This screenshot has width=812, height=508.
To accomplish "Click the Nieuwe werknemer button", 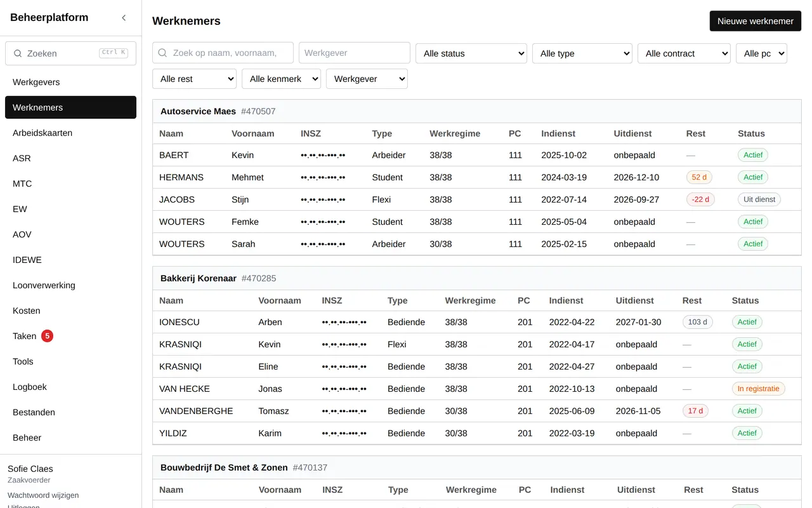I will coord(755,21).
